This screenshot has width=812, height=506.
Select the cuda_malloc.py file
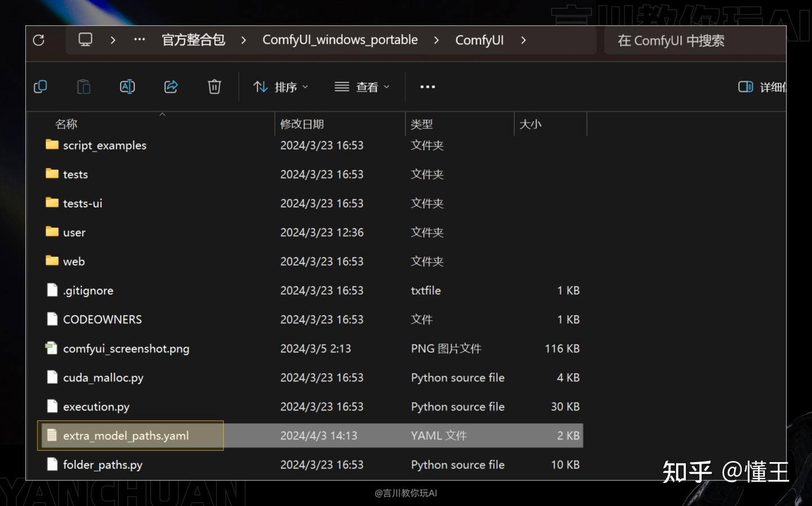(103, 377)
